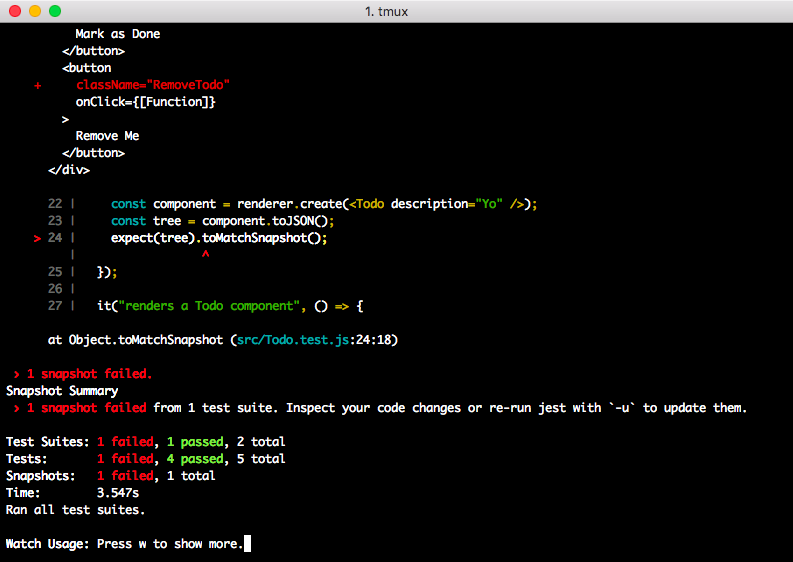Click the 'Remove Me' text in the snapshot
The width and height of the screenshot is (793, 562).
107,136
